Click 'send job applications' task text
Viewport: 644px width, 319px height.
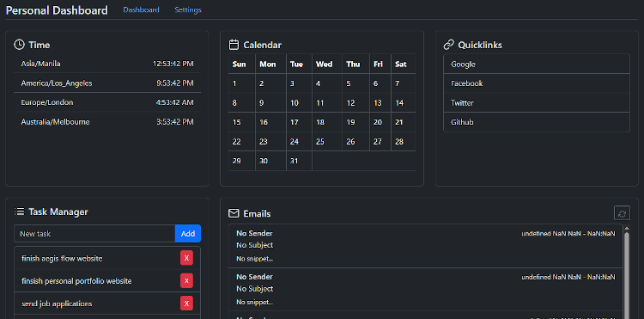pos(57,304)
